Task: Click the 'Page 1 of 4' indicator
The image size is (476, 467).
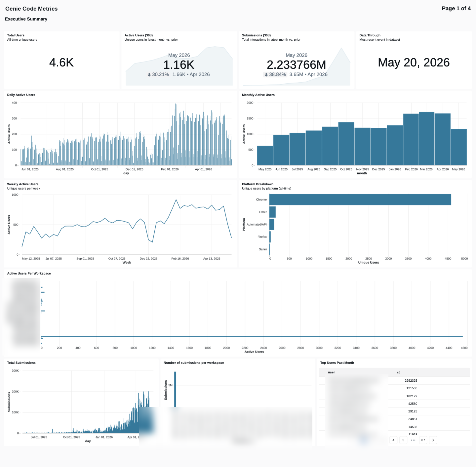Action: (x=456, y=8)
